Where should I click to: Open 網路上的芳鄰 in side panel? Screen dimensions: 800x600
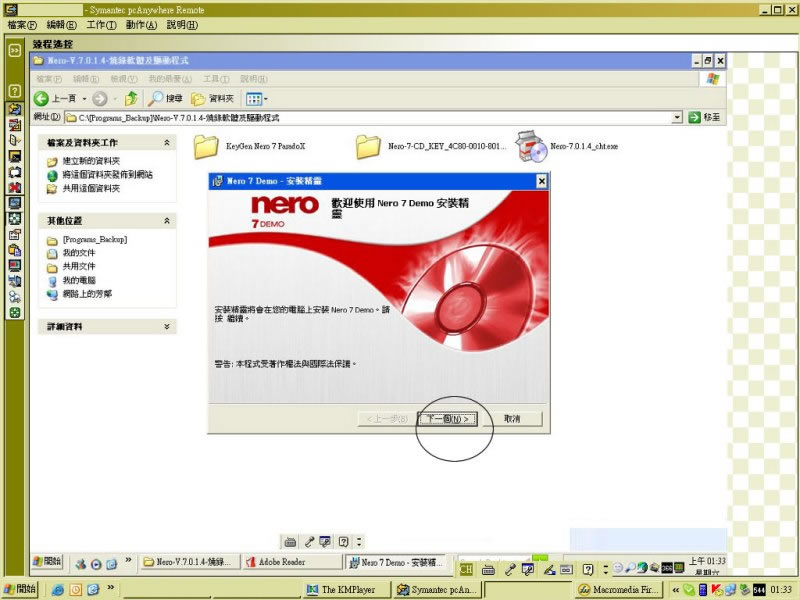pyautogui.click(x=87, y=294)
